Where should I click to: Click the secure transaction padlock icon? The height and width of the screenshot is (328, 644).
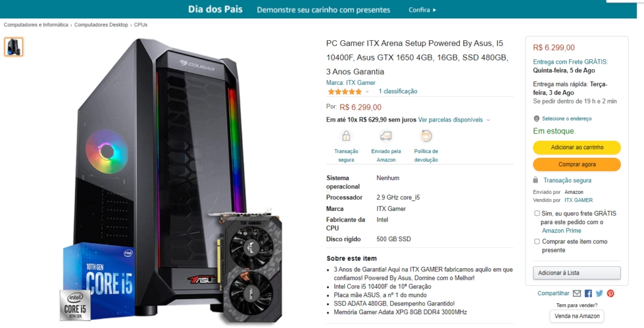346,136
